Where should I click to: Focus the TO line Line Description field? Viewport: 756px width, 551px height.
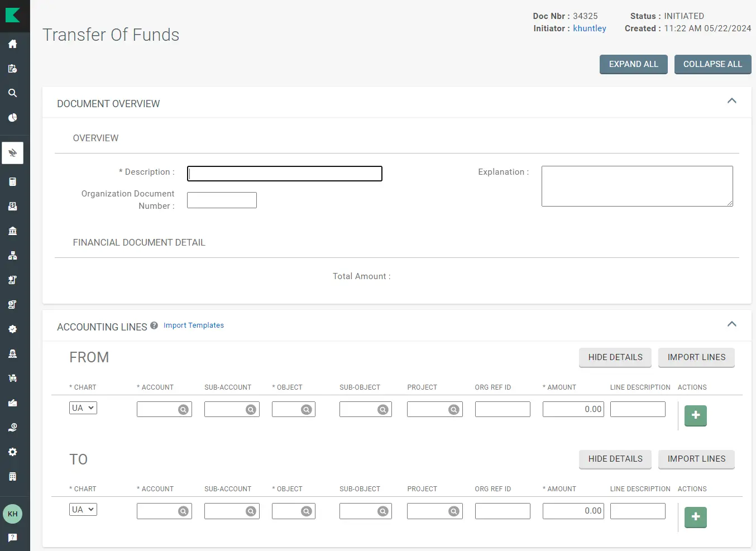pos(638,511)
